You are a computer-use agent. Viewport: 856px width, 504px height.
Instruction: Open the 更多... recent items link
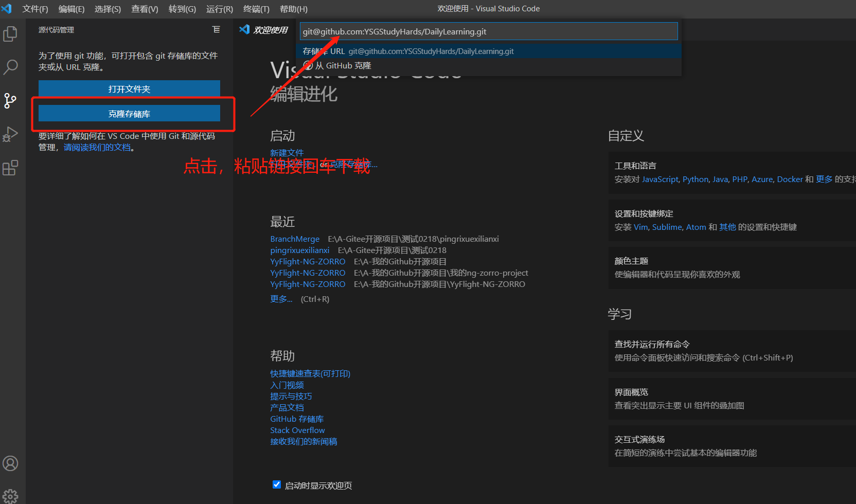(x=281, y=299)
